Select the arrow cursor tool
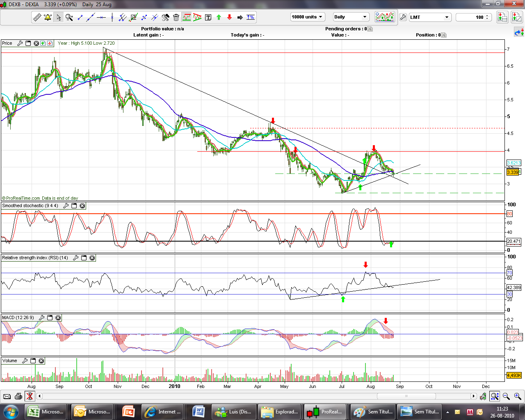Image resolution: width=525 pixels, height=420 pixels. tap(58, 17)
